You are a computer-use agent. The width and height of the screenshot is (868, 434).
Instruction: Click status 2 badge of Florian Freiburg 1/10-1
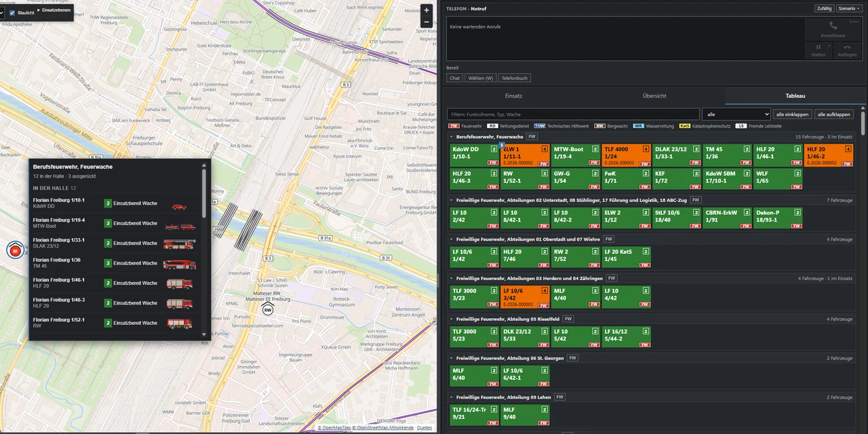tap(108, 203)
